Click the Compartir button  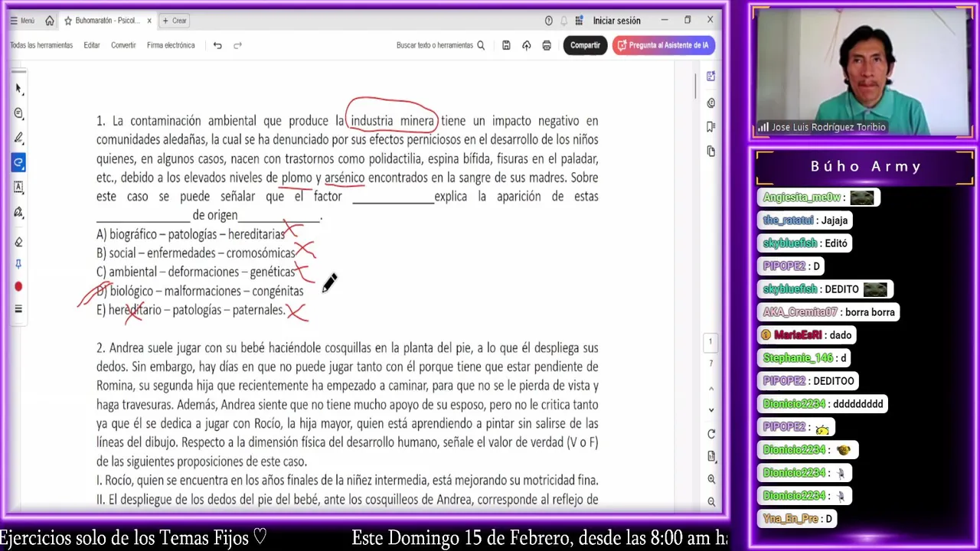click(585, 45)
